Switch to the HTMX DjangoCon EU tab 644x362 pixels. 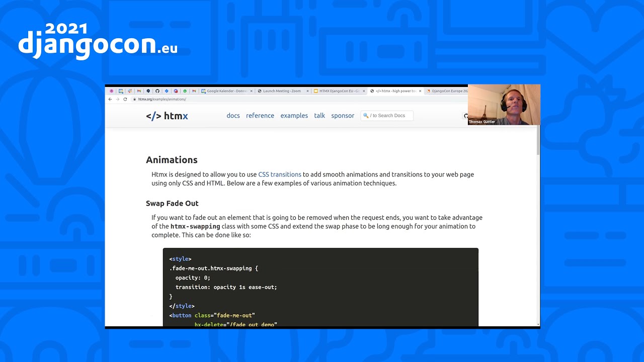[x=339, y=91]
